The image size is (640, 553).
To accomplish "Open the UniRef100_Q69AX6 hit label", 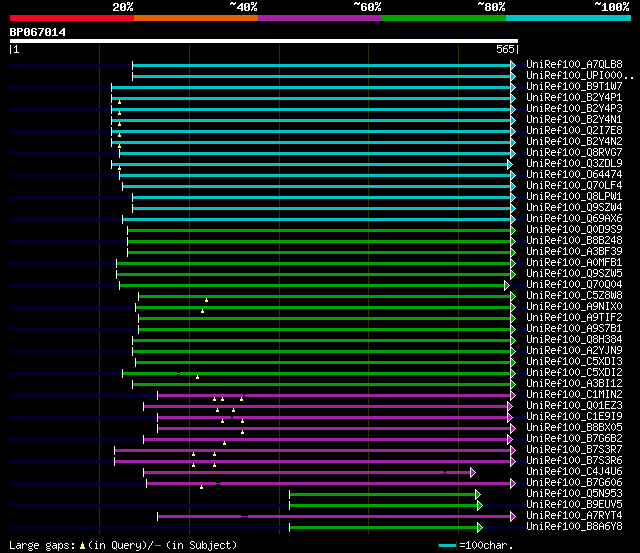I will 574,219.
